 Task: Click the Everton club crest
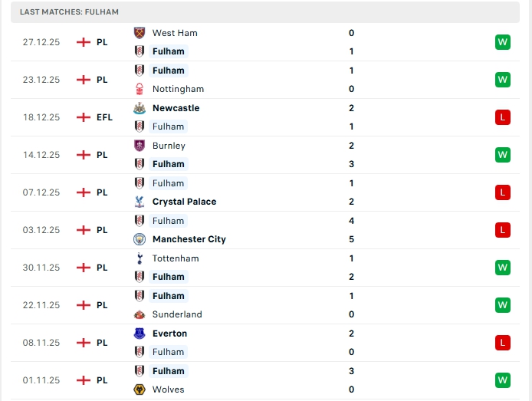140,334
